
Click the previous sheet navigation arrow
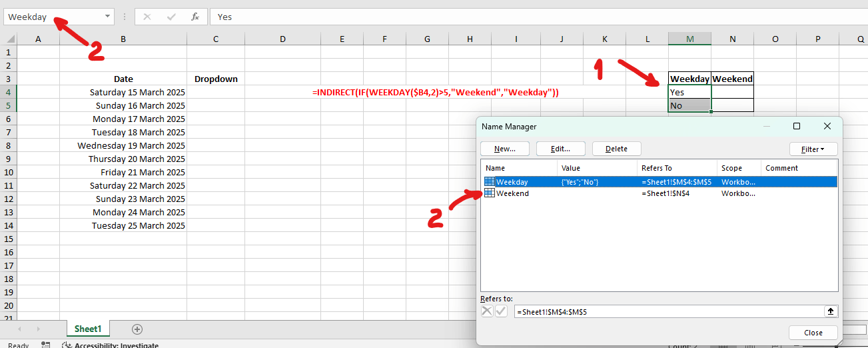tap(19, 329)
